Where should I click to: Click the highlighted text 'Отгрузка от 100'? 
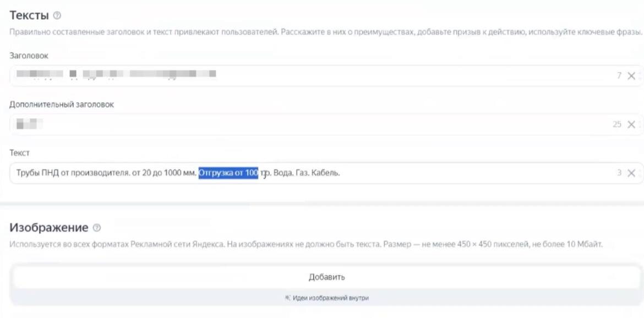pos(228,173)
